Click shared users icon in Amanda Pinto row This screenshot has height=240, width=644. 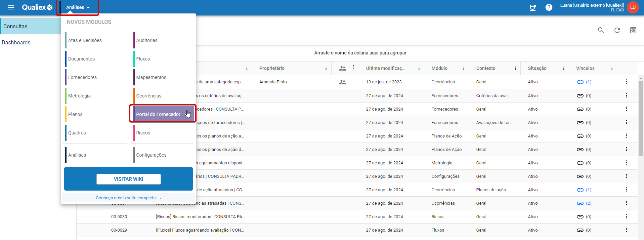pyautogui.click(x=343, y=82)
